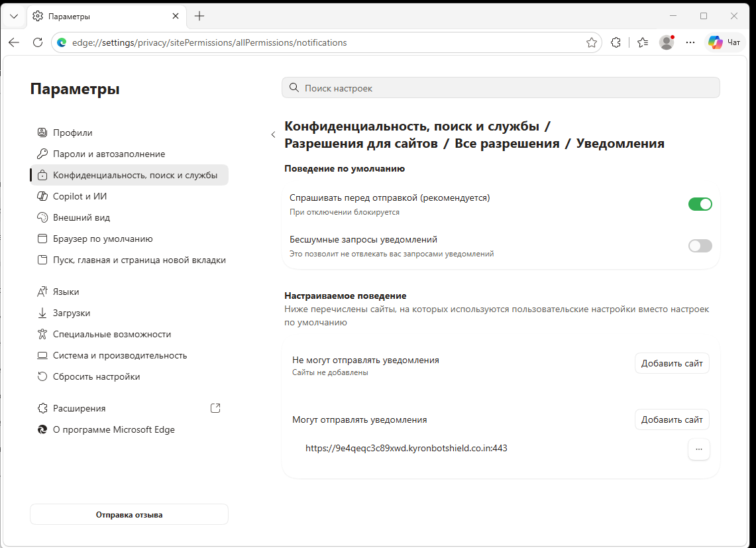Image resolution: width=756 pixels, height=548 pixels.
Task: Select Конфиденциальность, поиск и службы section
Action: tap(129, 175)
